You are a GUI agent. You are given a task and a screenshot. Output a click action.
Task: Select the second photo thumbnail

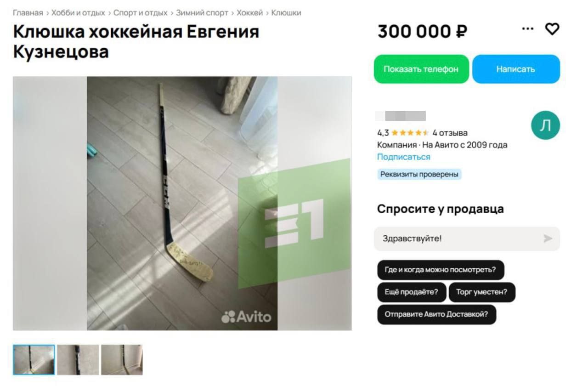coord(78,360)
